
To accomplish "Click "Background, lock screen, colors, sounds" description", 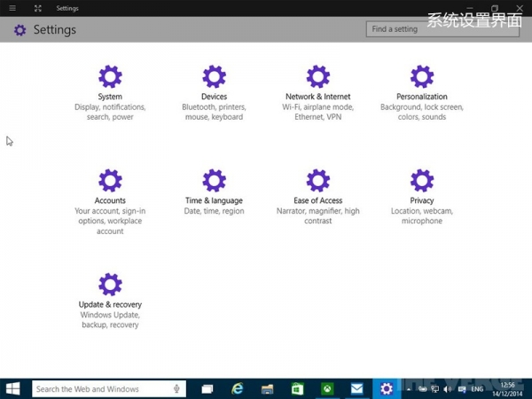I will [422, 112].
